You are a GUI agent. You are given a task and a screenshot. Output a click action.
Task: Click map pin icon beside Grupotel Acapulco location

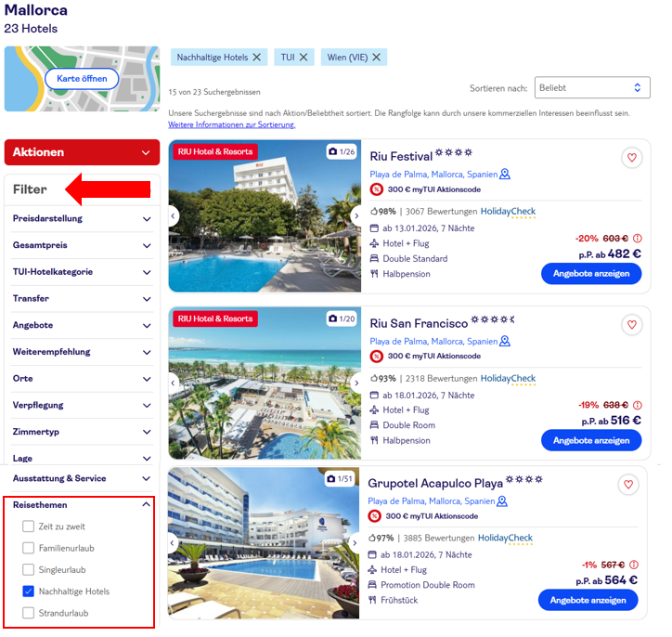[502, 500]
